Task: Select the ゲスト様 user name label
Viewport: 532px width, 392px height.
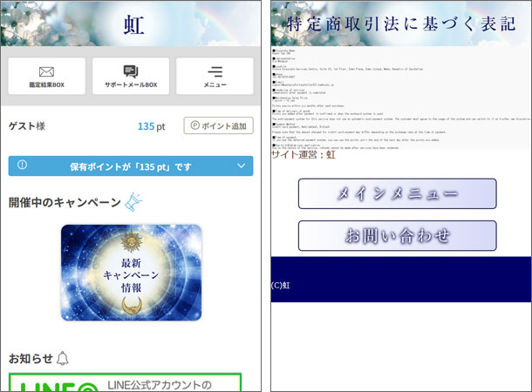Action: tap(27, 126)
